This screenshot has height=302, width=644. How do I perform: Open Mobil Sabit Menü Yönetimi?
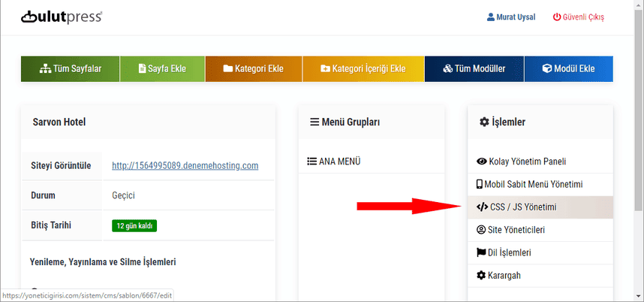click(x=529, y=184)
